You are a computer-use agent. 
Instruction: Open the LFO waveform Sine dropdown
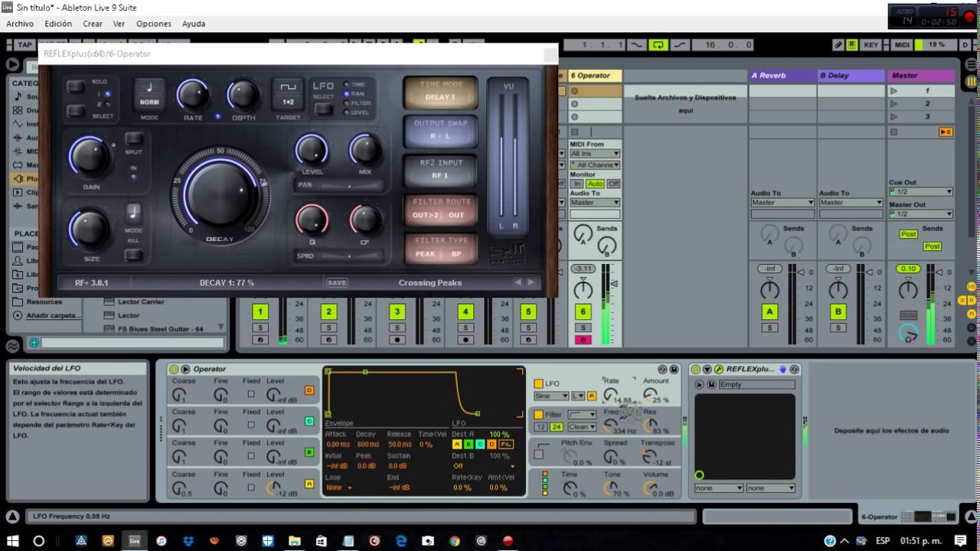[x=551, y=396]
